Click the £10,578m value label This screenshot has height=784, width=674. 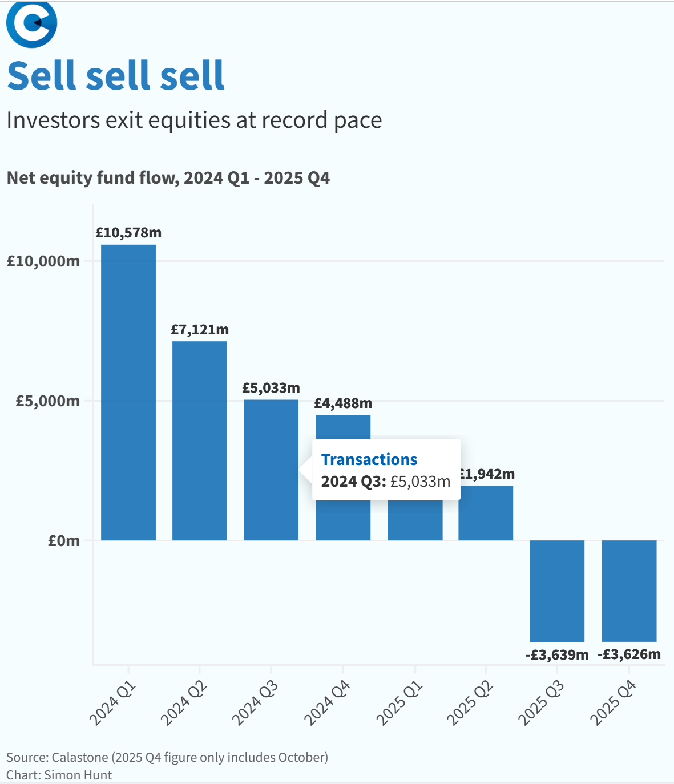tap(128, 233)
